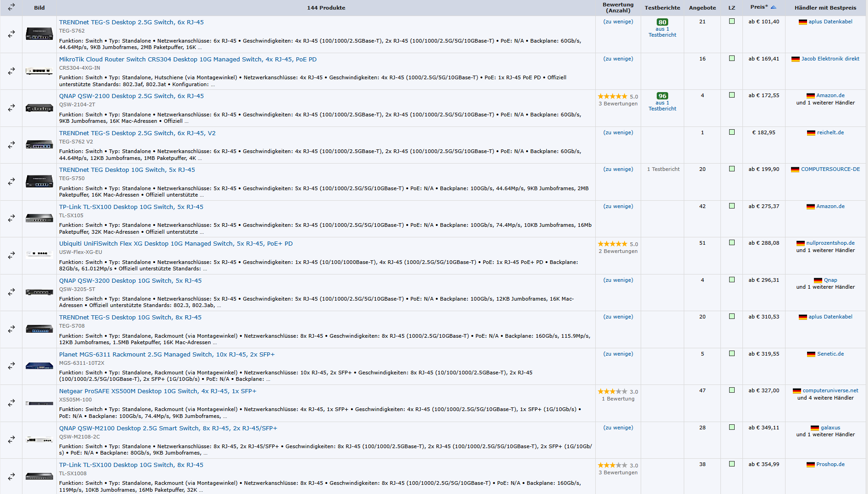Click the score 96 badge for QNAP QSW-2100
The image size is (868, 494).
point(662,96)
